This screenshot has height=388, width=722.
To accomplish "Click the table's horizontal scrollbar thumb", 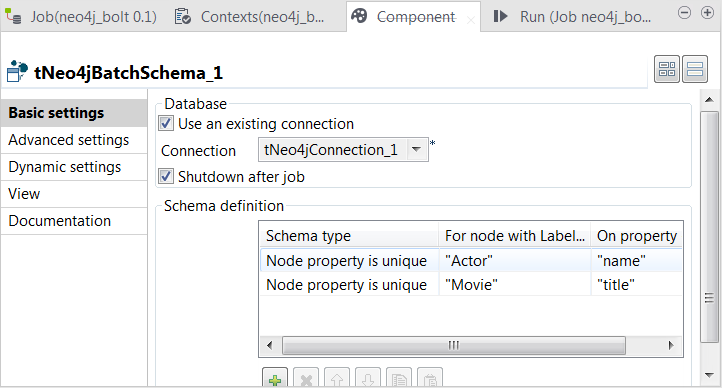I will click(x=454, y=345).
